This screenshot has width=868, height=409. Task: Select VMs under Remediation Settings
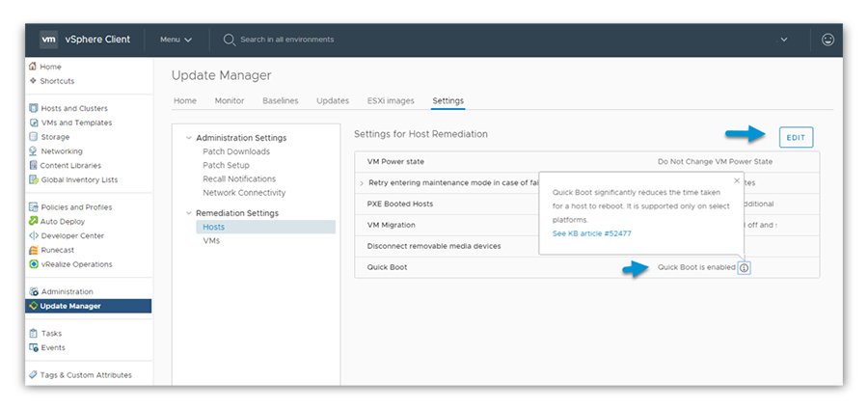click(x=211, y=241)
